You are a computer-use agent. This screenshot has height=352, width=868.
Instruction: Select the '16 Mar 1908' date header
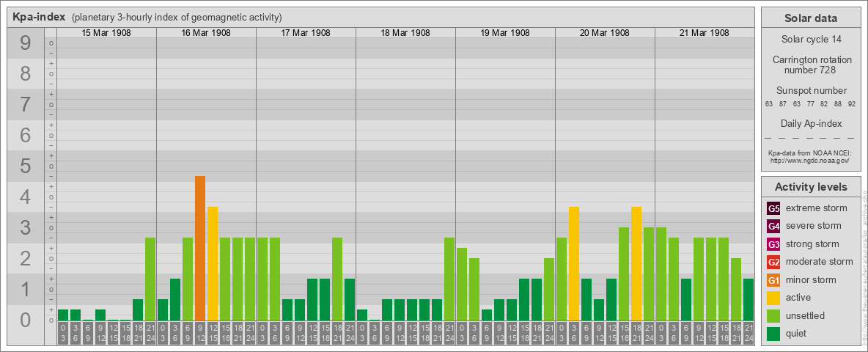pos(206,33)
